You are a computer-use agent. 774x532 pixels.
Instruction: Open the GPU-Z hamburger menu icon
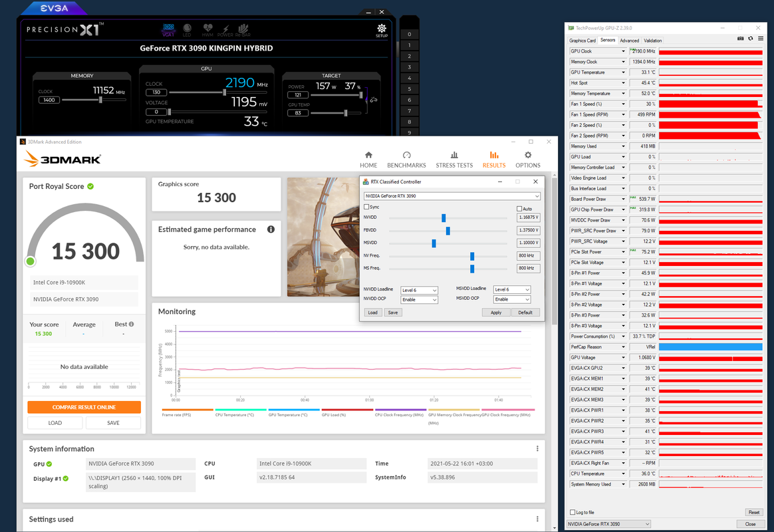[x=761, y=39]
